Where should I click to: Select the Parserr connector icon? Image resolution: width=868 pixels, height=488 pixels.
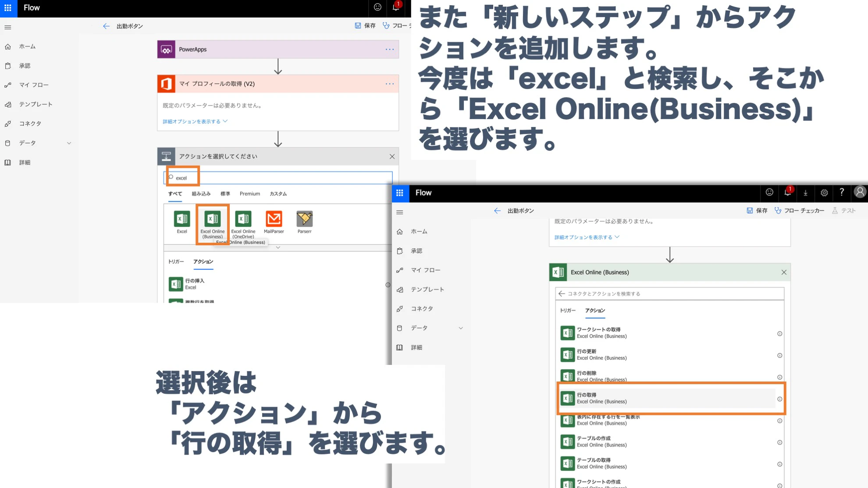click(x=305, y=219)
